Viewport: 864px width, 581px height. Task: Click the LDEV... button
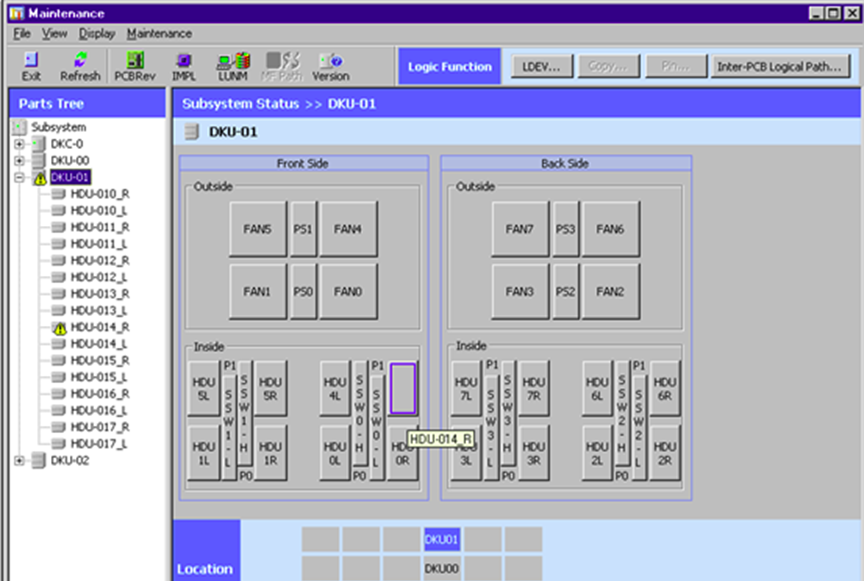(542, 67)
